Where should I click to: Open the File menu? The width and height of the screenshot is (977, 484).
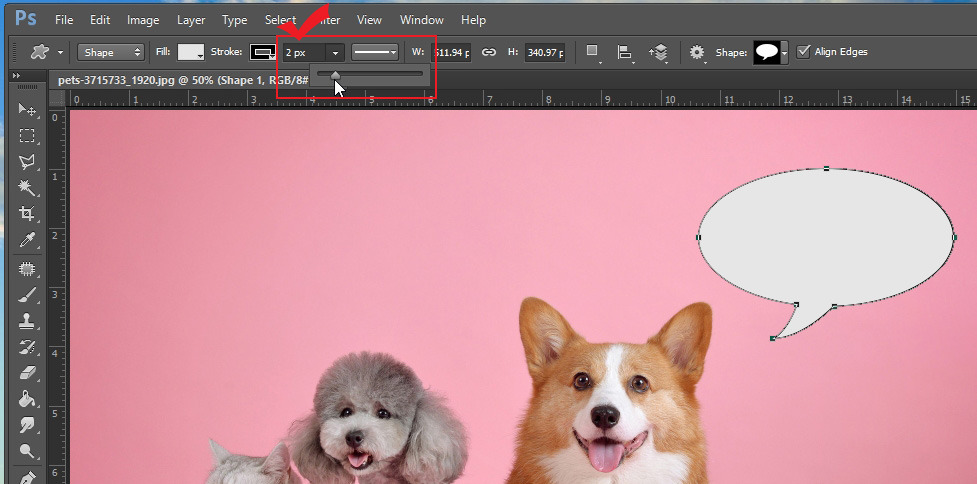point(64,20)
